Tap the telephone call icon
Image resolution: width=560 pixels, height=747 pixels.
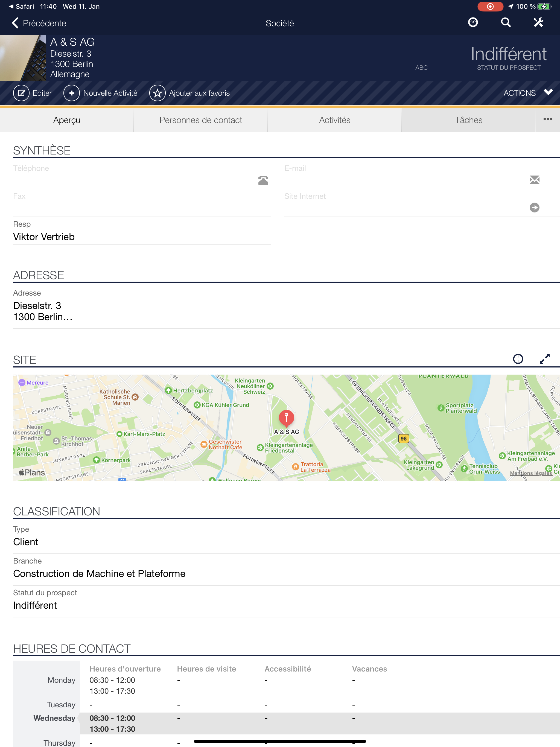[x=263, y=180]
